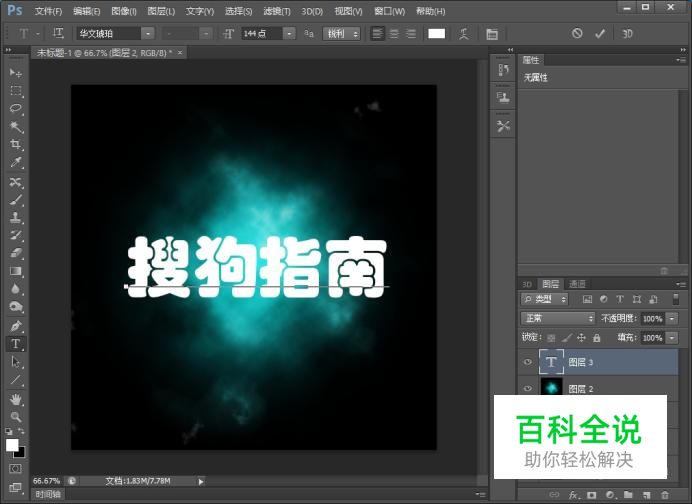Open the 图层(L) menu
The image size is (692, 504).
(161, 11)
